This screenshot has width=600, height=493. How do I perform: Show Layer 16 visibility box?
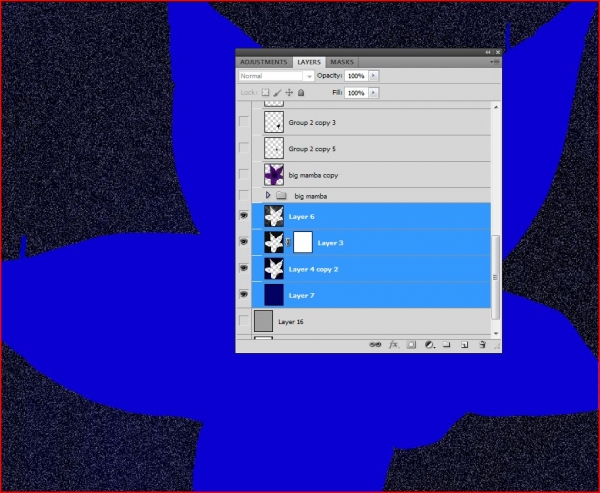pyautogui.click(x=244, y=320)
